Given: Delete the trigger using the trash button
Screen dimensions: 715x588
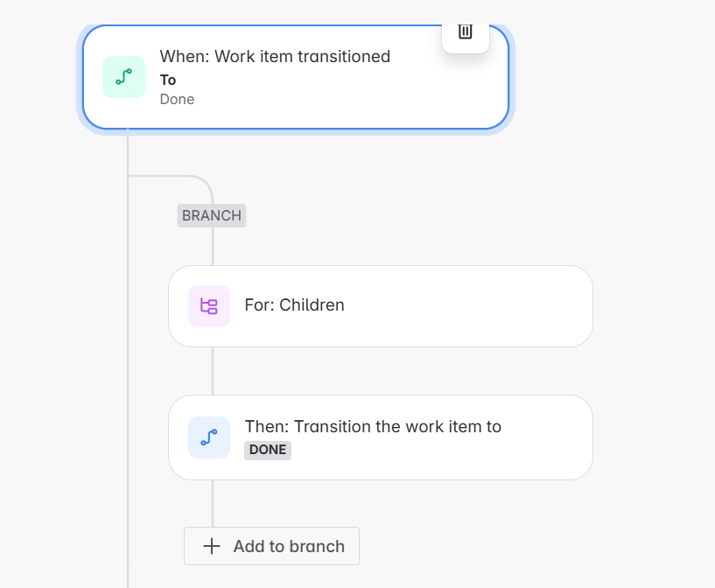Looking at the screenshot, I should pyautogui.click(x=465, y=32).
